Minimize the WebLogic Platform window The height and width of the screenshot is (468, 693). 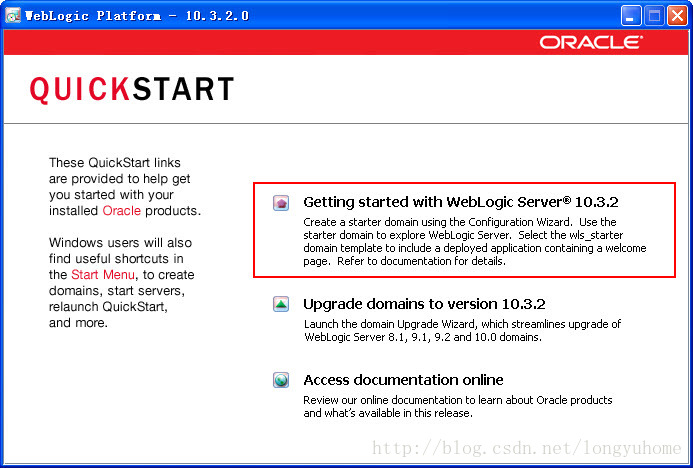click(x=631, y=16)
